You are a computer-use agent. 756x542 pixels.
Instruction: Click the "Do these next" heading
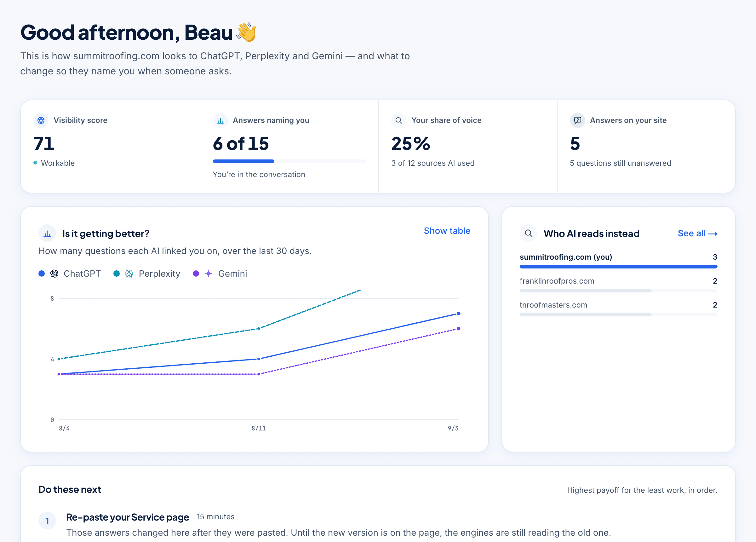(70, 490)
